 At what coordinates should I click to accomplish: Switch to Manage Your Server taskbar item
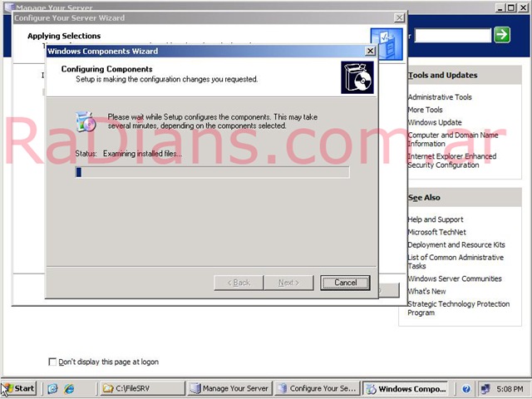pos(229,388)
